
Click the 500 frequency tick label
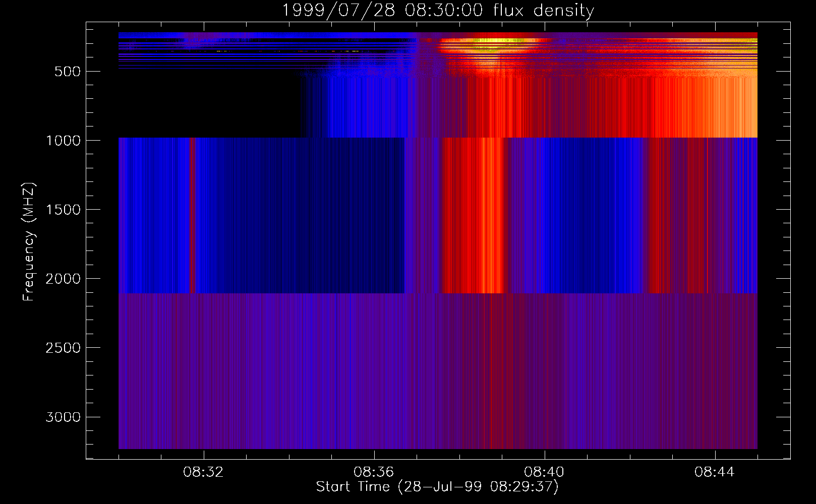68,72
